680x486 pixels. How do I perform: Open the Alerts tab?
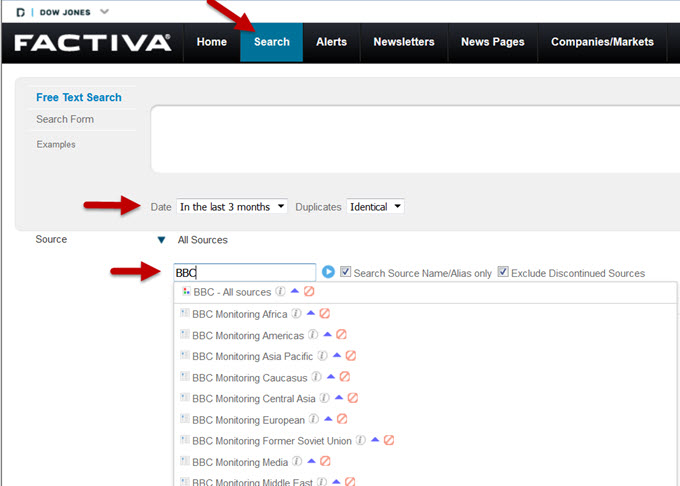[331, 42]
